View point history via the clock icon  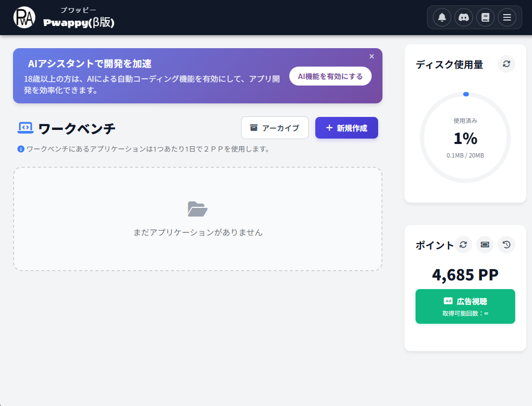tap(506, 244)
